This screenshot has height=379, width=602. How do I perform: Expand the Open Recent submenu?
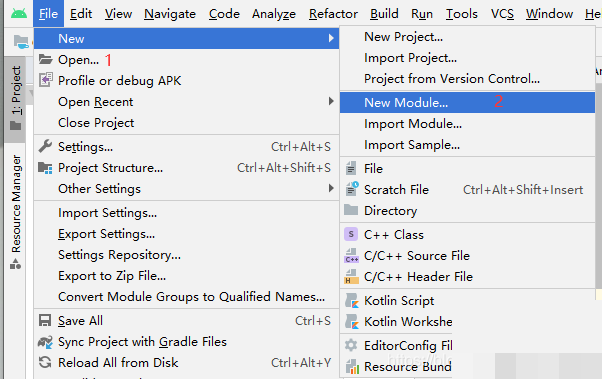(331, 101)
